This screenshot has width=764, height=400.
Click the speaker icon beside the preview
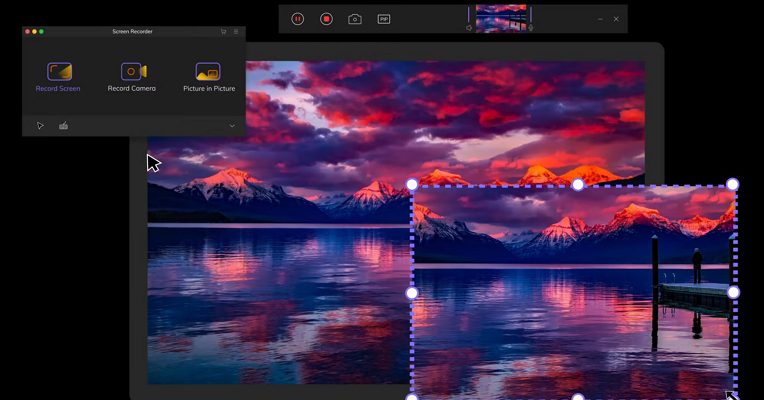[x=468, y=28]
